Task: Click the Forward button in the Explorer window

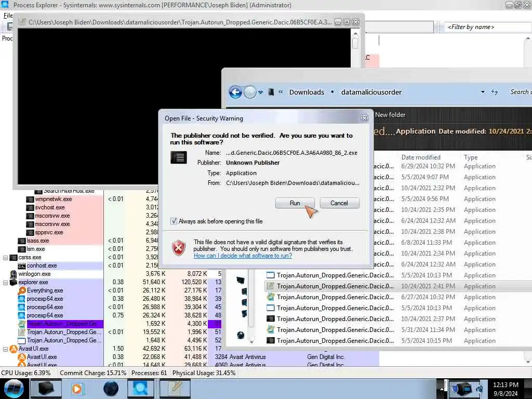Action: [250, 92]
